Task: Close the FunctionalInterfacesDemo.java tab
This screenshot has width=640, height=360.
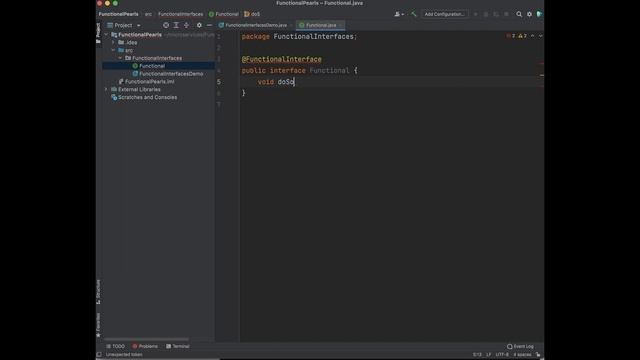Action: click(x=291, y=25)
